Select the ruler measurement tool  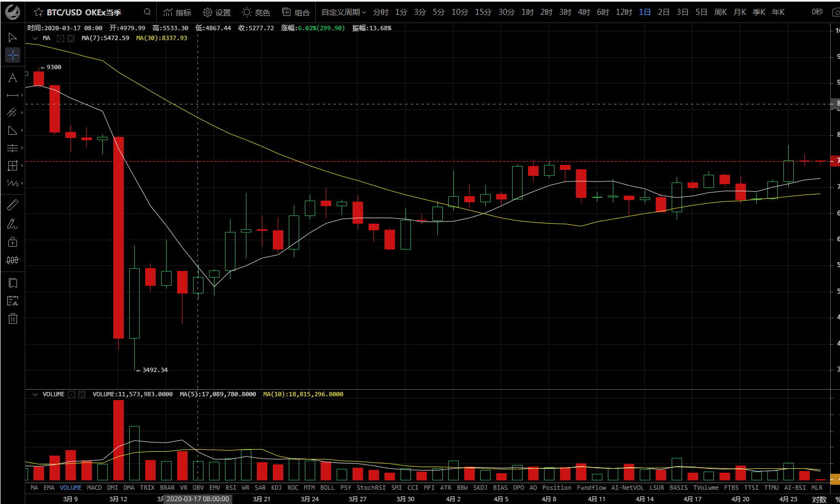12,206
